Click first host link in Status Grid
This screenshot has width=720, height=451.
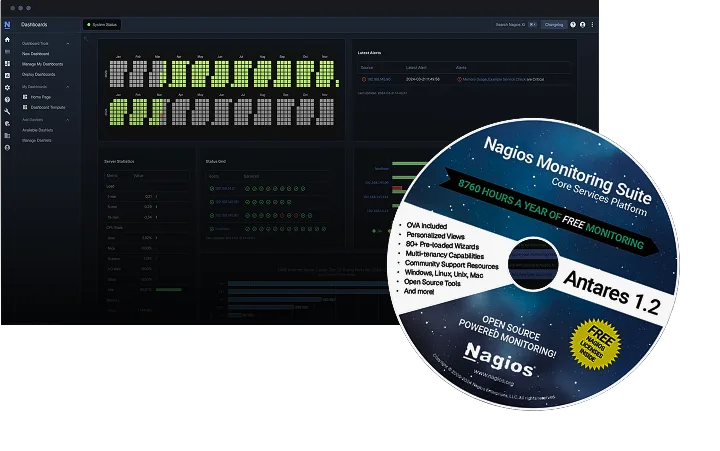225,189
